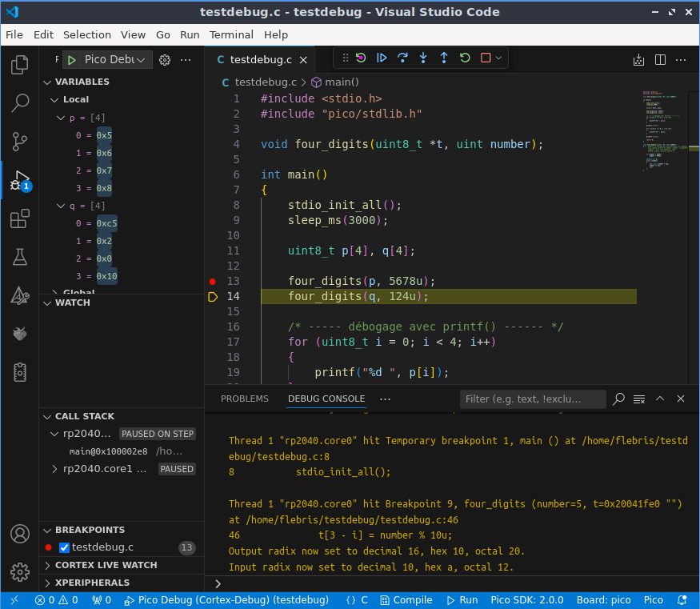Image resolution: width=700 pixels, height=609 pixels.
Task: Click Pico Debug (Cortex-Debug) status item
Action: click(x=226, y=600)
